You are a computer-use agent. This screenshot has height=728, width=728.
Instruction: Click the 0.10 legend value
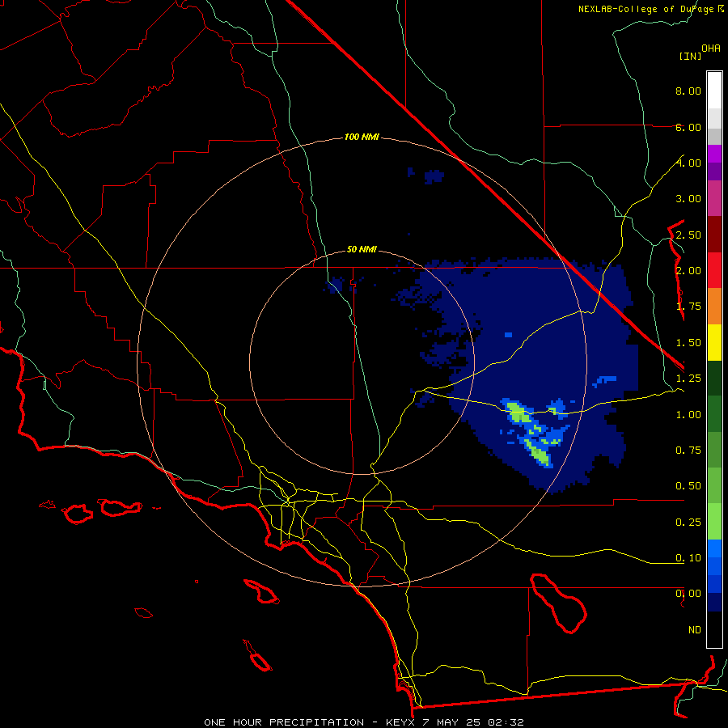click(x=688, y=558)
